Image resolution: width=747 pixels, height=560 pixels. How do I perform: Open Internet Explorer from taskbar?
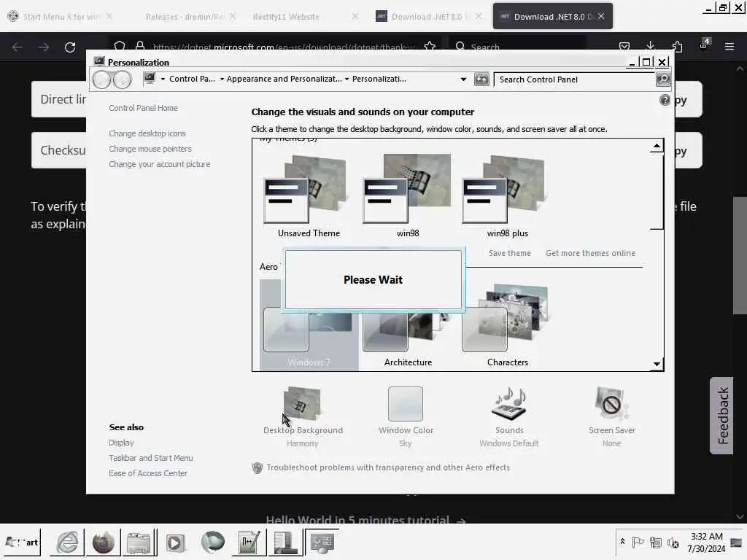pyautogui.click(x=67, y=542)
